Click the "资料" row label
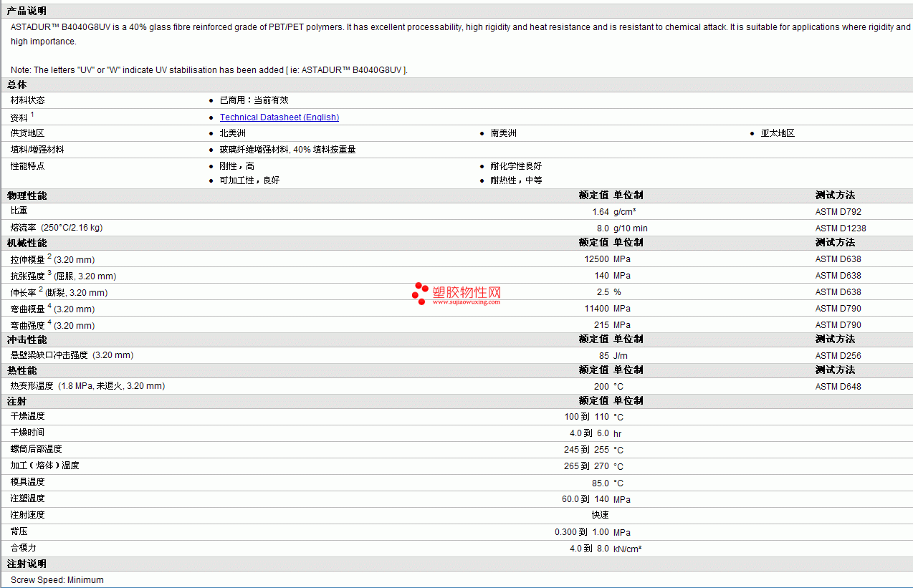Viewport: 913px width, 588px height. click(19, 117)
